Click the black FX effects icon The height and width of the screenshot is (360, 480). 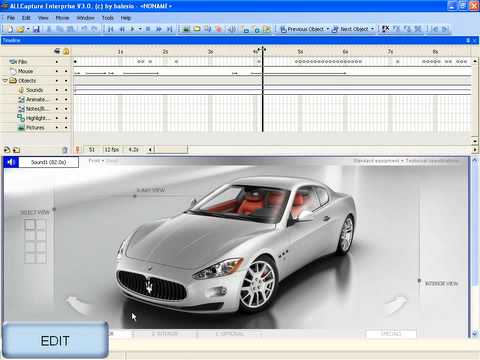[385, 29]
